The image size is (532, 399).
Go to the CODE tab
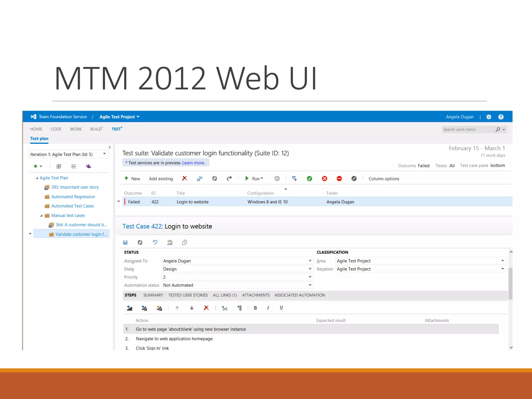56,129
